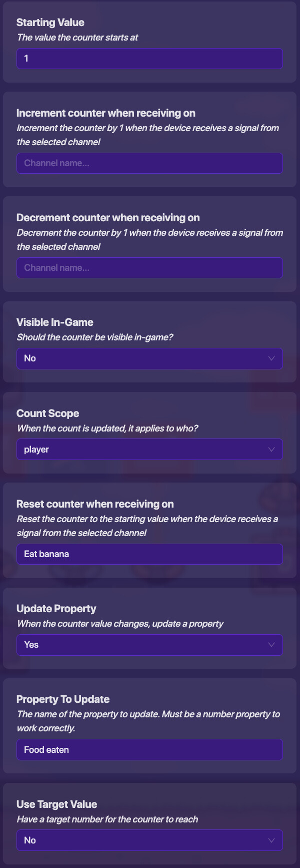Screen dimensions: 300x868
Task: Click the Reset counter channel field
Action: 149,554
